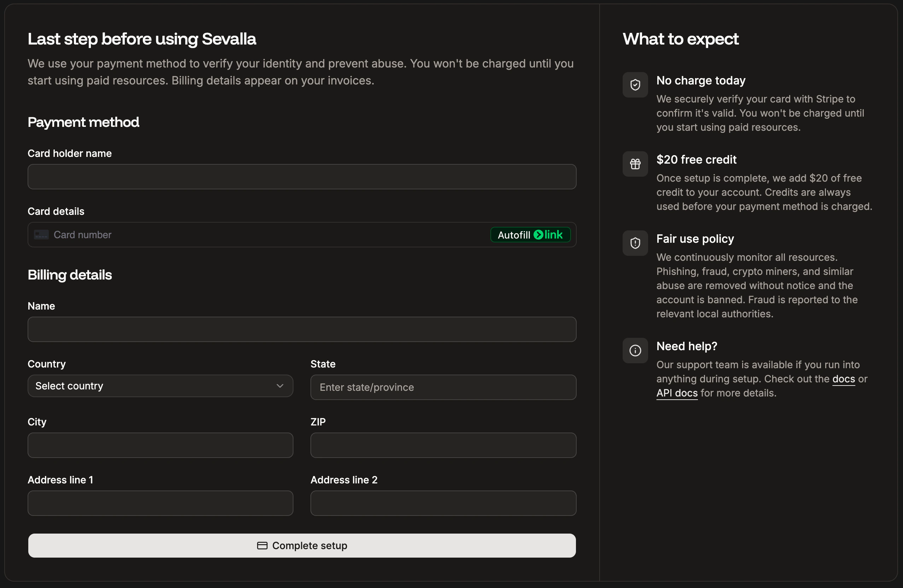Click the Stripe card verification description
This screenshot has height=588, width=903.
(x=761, y=113)
